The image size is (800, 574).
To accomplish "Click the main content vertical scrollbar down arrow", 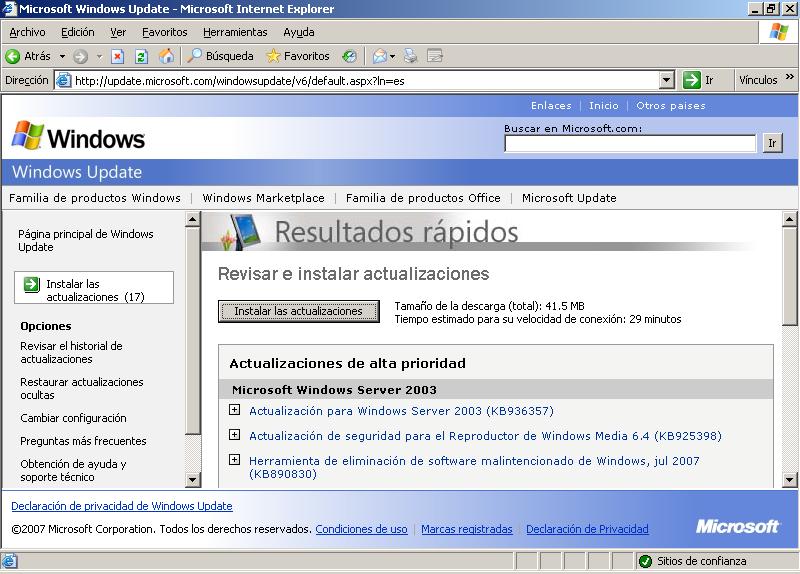I will (x=790, y=481).
